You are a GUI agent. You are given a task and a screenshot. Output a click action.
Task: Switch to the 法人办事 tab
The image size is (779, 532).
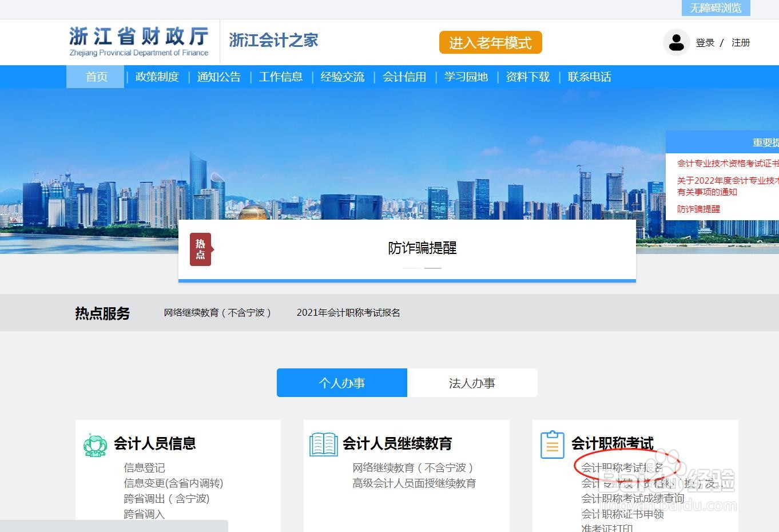click(x=472, y=383)
